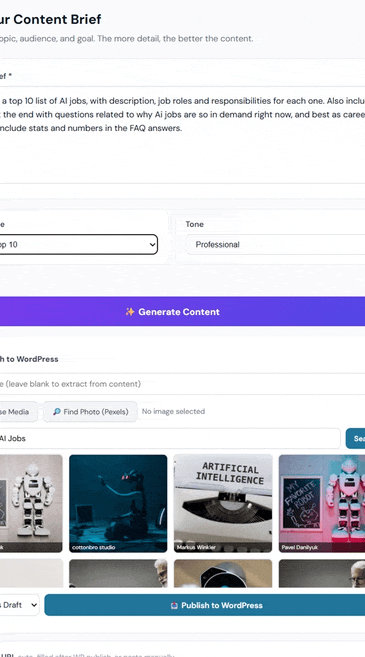Click the 'No image selected' text

(x=173, y=411)
